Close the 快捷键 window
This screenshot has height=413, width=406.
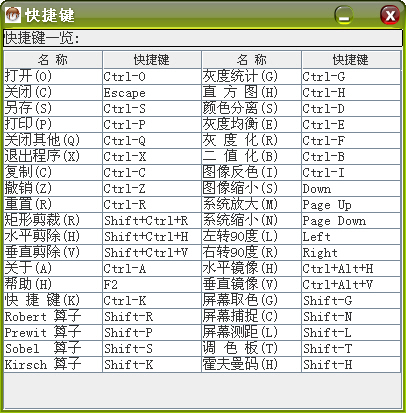pyautogui.click(x=390, y=15)
